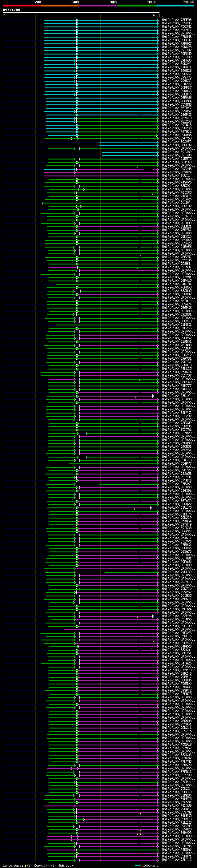The width and height of the screenshot is (197, 868).
Task: Select the UniRef100_C1BL70 label
Action: pyautogui.click(x=177, y=515)
